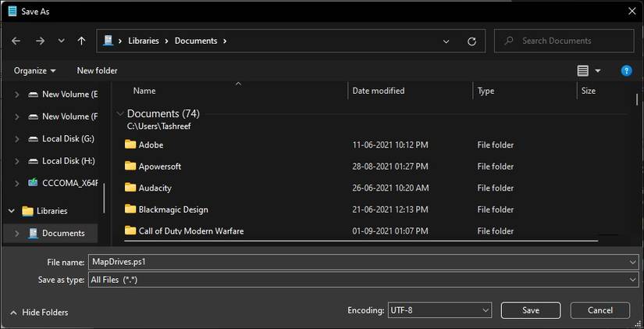Expand the address bar history dropdown
The image size is (644, 329).
point(446,41)
